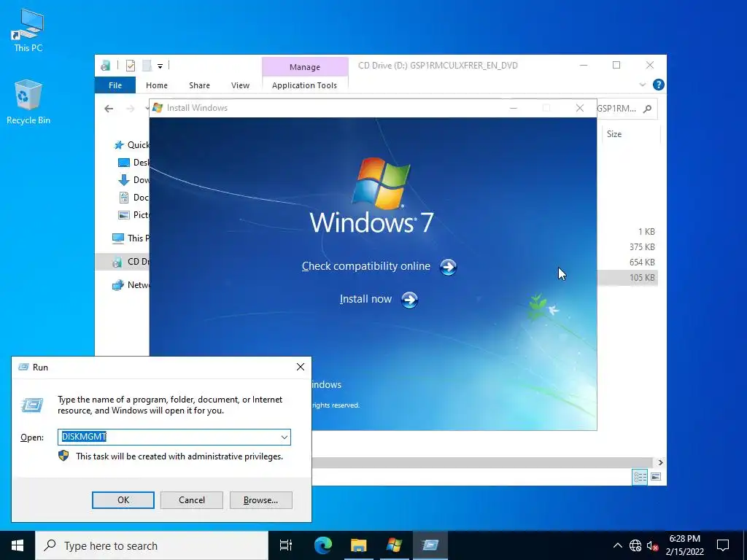Open the Application Tools tab
Viewport: 747px width, 560px height.
(x=304, y=85)
